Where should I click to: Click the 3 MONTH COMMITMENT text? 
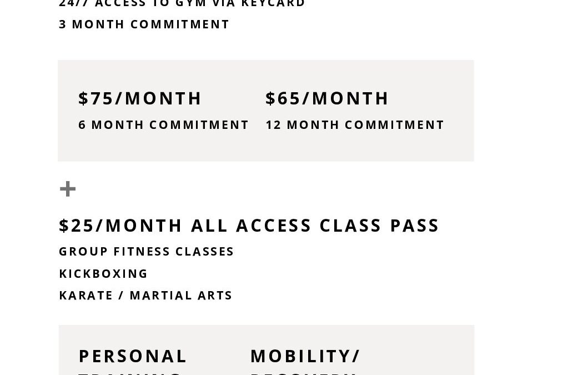(144, 24)
